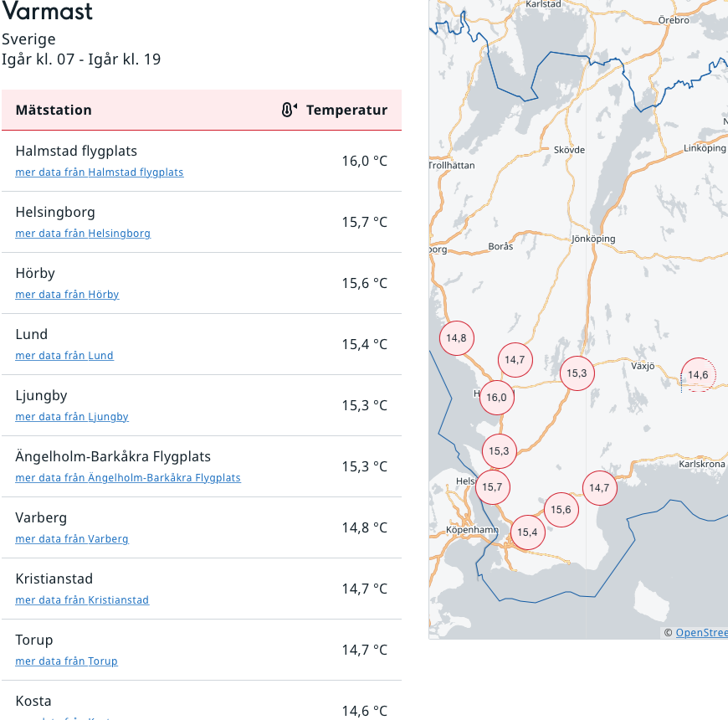Open mer data från Helsingborg link
The image size is (728, 720).
83,234
